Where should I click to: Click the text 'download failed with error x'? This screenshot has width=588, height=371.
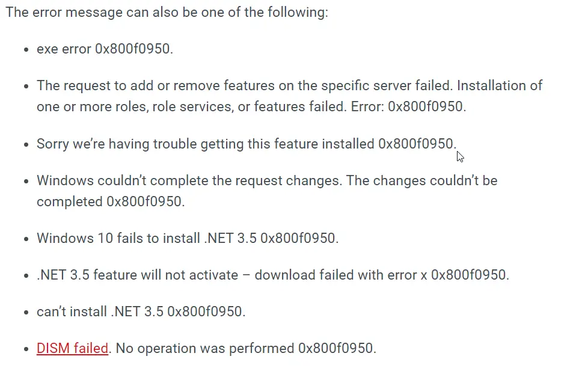[341, 275]
